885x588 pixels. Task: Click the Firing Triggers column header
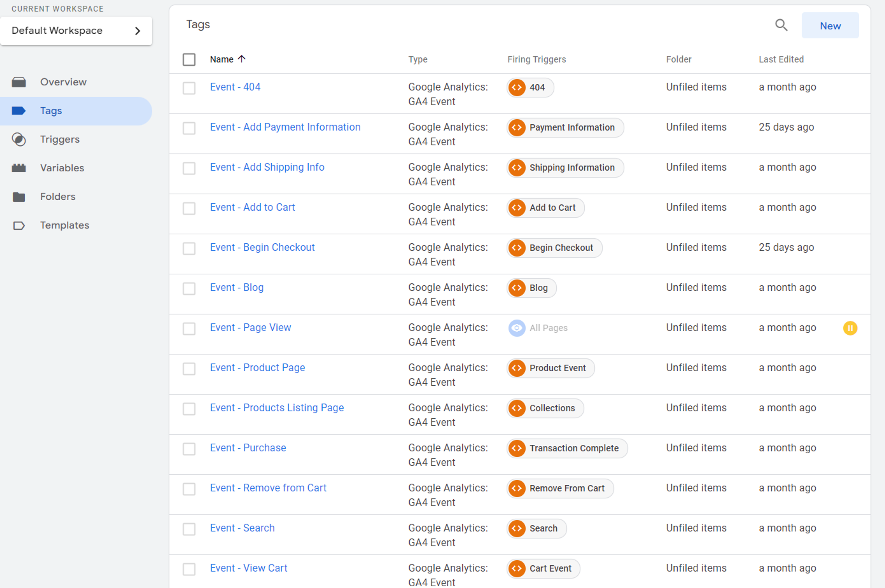[536, 60]
